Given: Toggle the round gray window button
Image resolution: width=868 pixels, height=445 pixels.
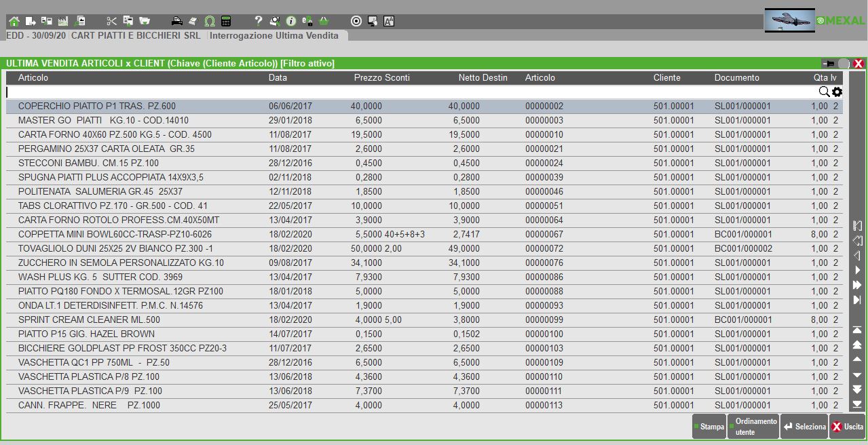Looking at the screenshot, I should pos(844,64).
